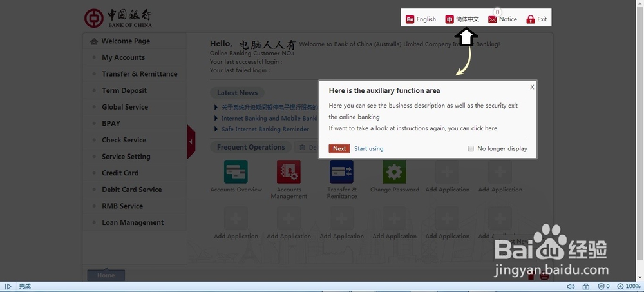
Task: Expand Safe Internet Banking Reminder arrow
Action: click(x=216, y=129)
